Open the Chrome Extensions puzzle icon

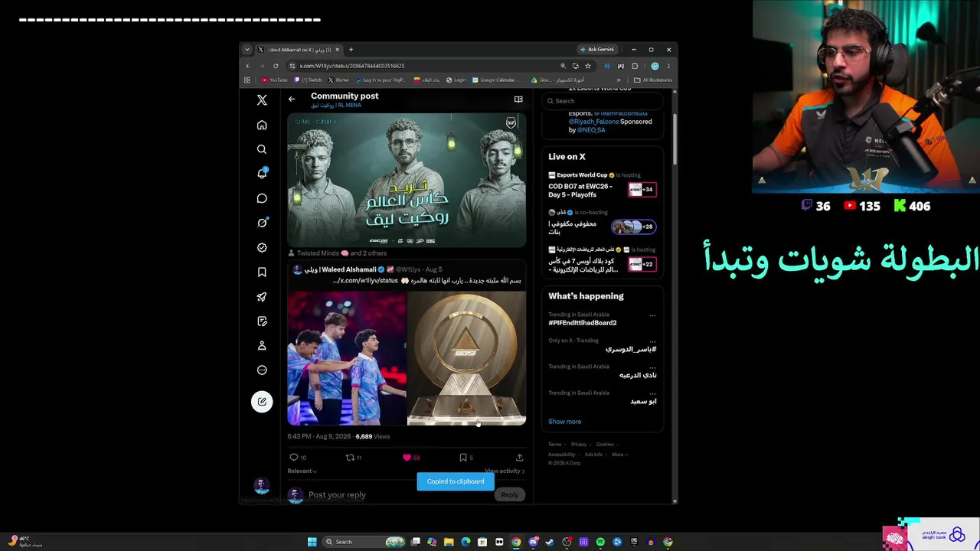tap(635, 66)
